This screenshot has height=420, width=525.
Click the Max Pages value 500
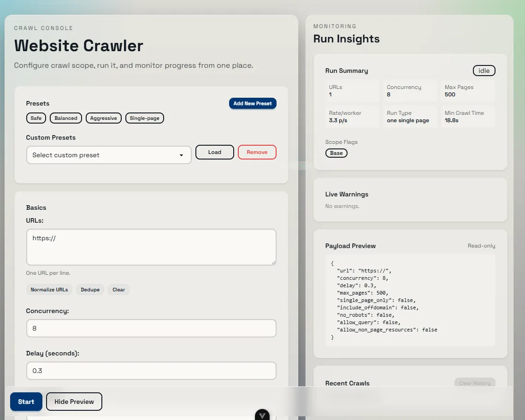pyautogui.click(x=450, y=95)
